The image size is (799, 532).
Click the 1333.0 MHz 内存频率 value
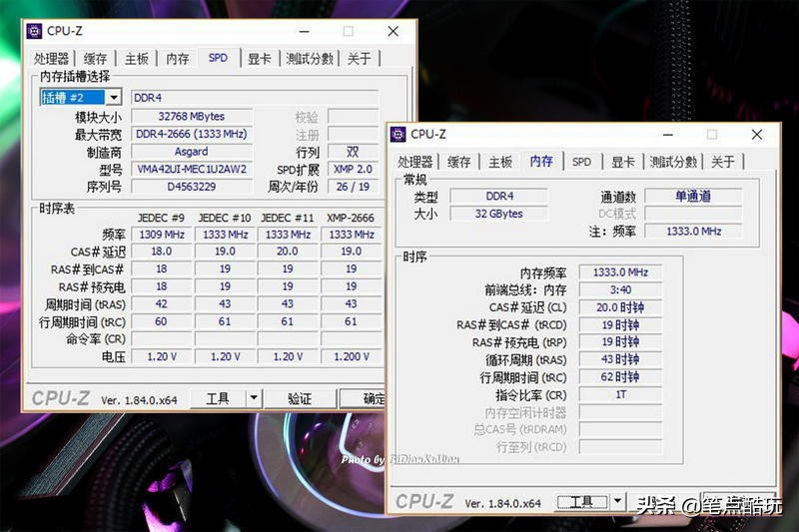pos(620,272)
